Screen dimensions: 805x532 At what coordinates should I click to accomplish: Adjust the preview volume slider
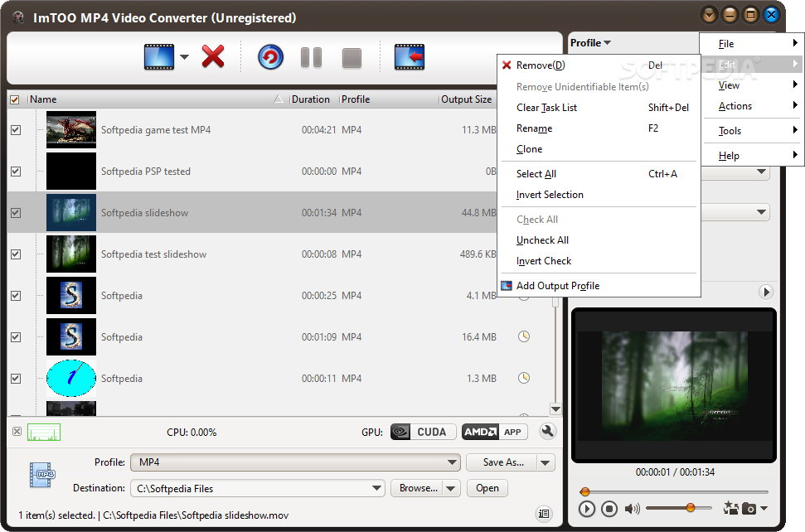coord(679,508)
